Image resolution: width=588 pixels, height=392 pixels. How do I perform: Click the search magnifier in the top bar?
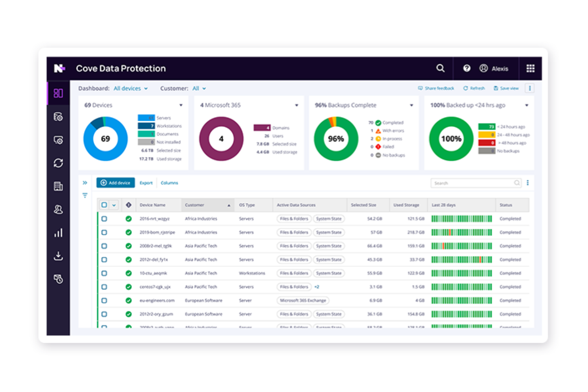coord(440,68)
